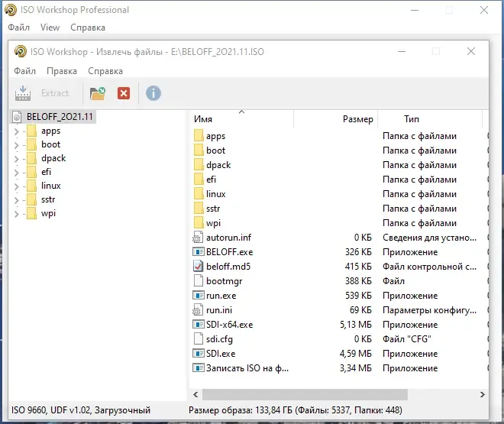Expand the linux tree node
The image size is (504, 424).
click(x=16, y=186)
